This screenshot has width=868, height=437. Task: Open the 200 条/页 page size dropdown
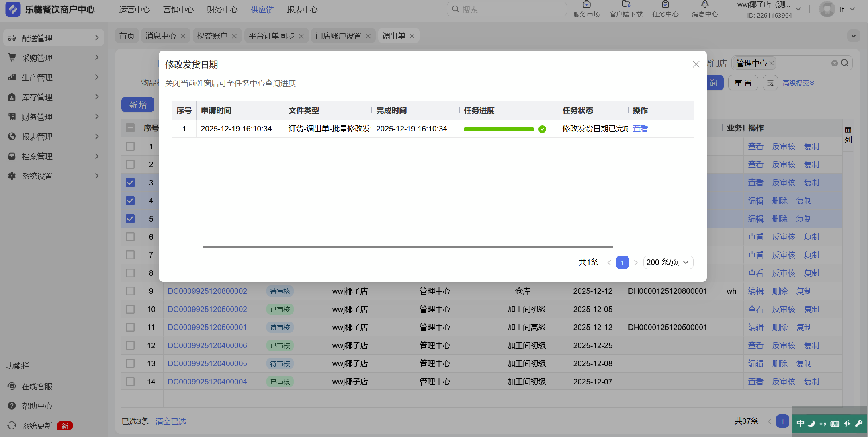(668, 262)
